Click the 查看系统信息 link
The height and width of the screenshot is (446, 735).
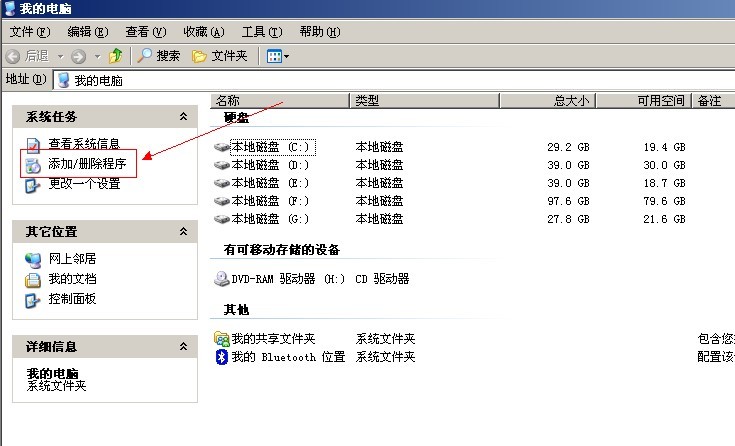[x=84, y=144]
